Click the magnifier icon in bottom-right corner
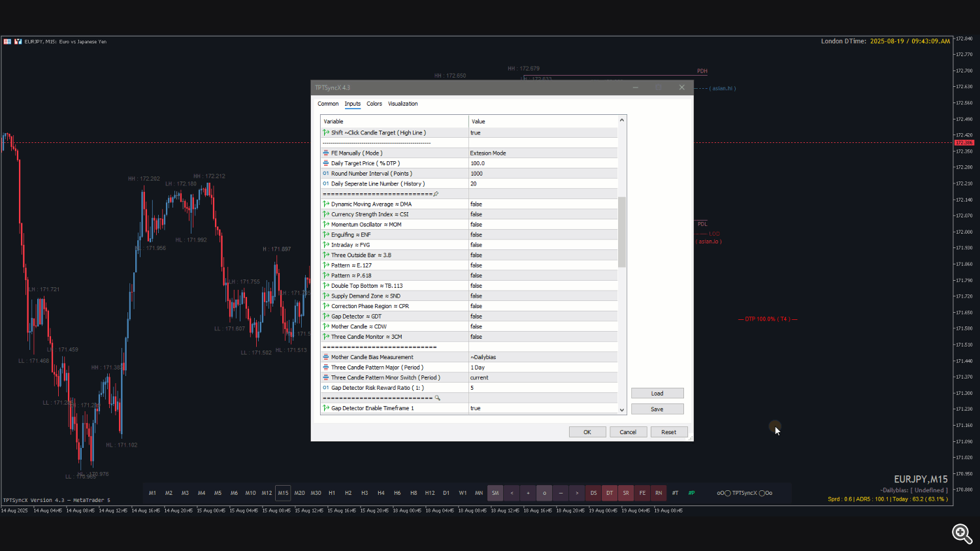 (961, 533)
